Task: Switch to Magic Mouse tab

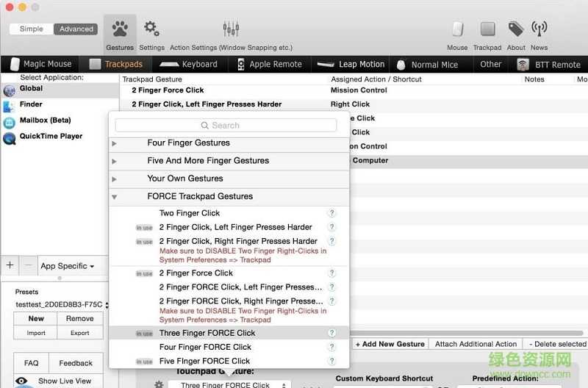Action: tap(40, 64)
